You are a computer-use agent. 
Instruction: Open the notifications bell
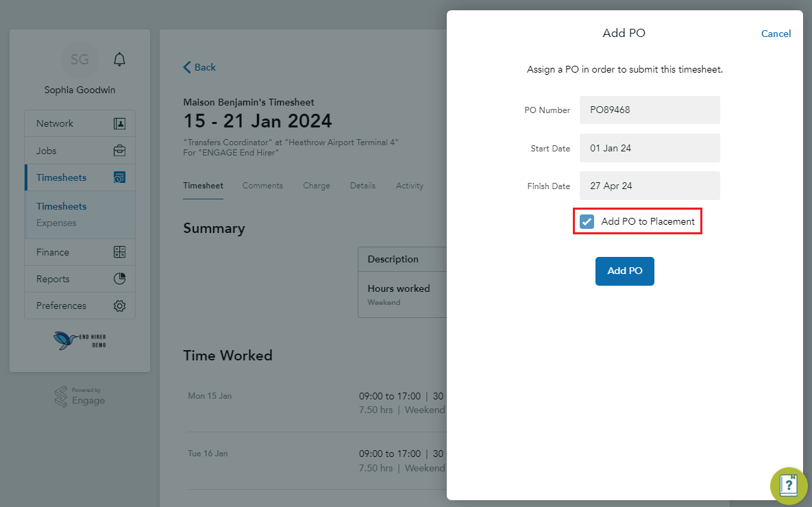119,59
